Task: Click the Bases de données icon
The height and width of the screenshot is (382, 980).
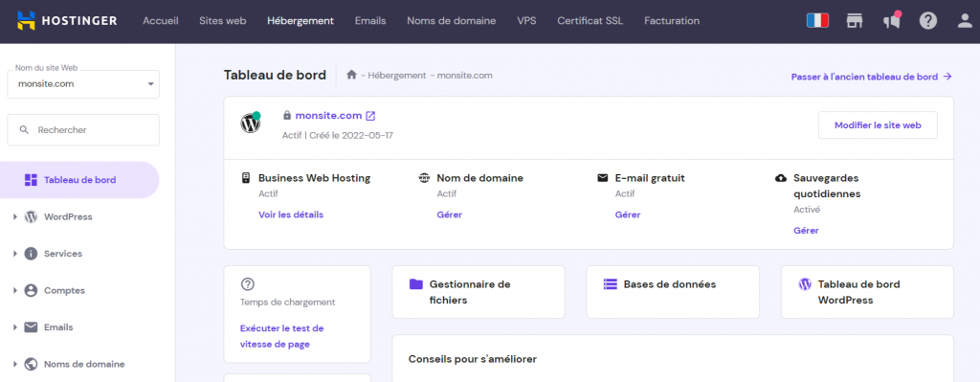Action: coord(610,284)
